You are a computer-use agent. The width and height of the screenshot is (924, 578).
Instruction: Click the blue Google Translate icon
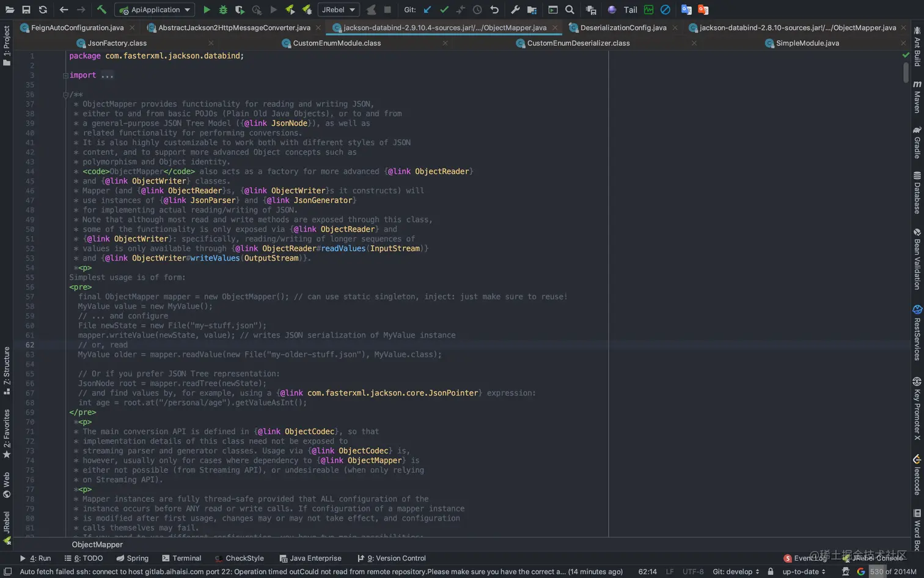coord(686,10)
